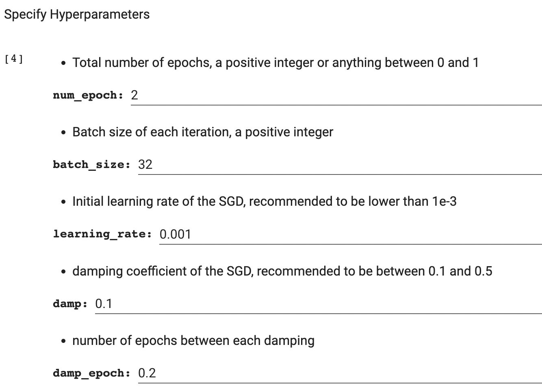Viewport: 542px width, 392px height.
Task: Click the damp parameter label
Action: 70,304
